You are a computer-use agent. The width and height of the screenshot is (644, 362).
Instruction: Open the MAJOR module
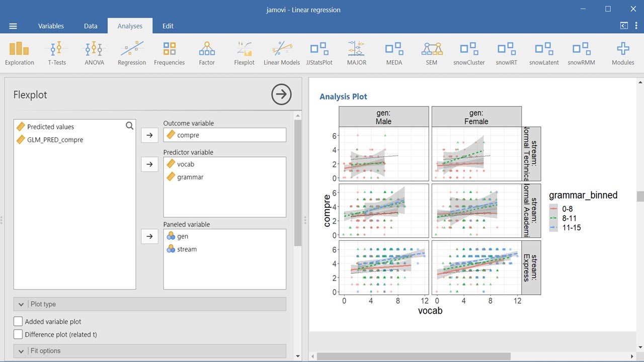(357, 53)
